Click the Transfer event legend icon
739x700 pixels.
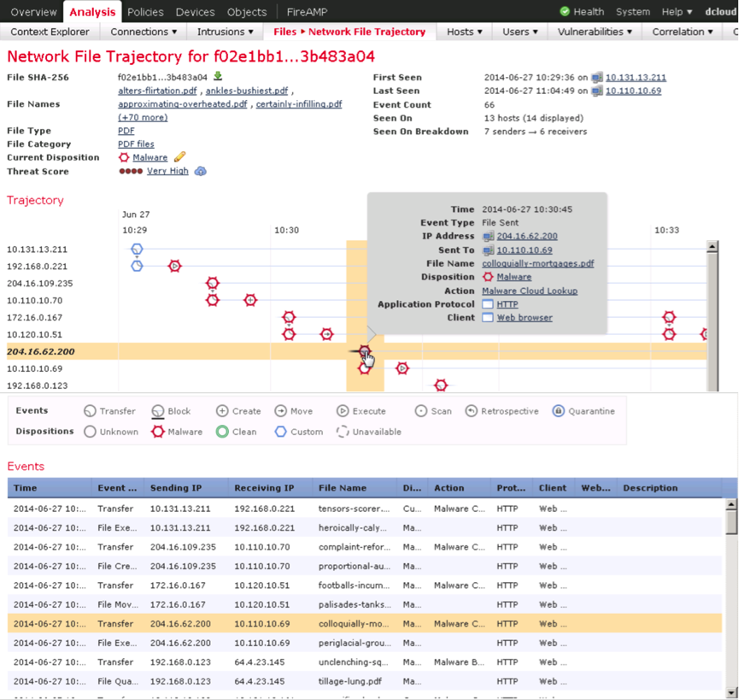tap(90, 411)
